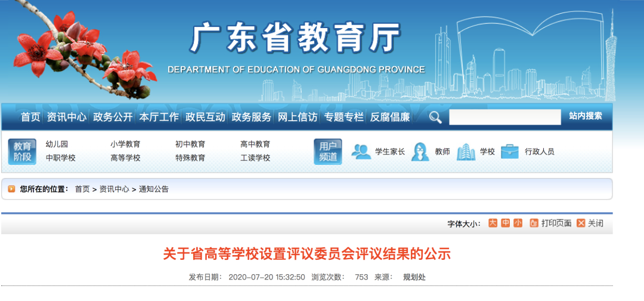The height and width of the screenshot is (301, 644).
Task: Open the 小学教育 link
Action: [125, 145]
